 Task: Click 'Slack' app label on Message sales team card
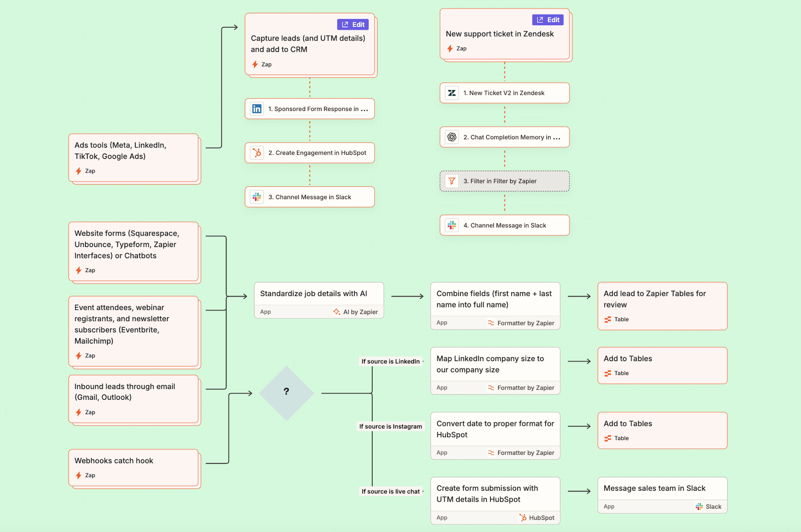coord(713,507)
